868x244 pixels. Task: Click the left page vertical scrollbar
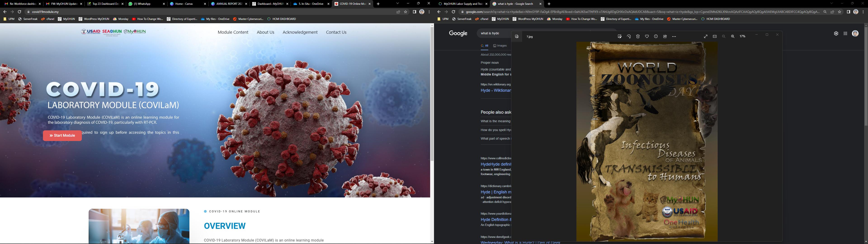coord(432,94)
